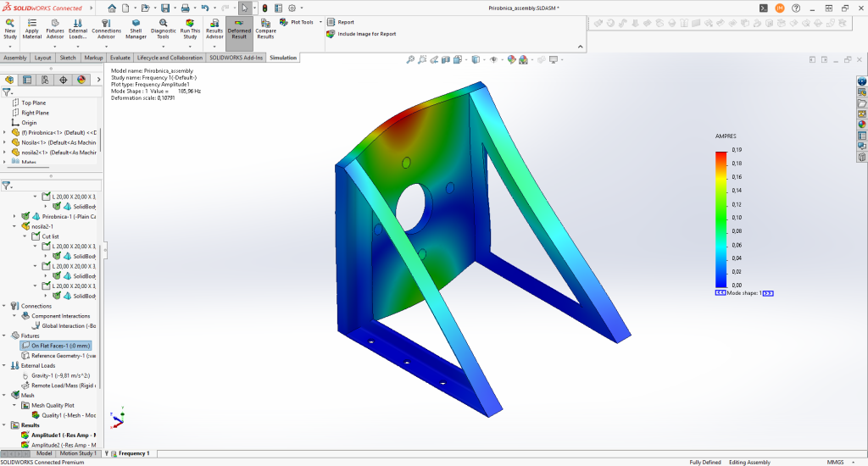
Task: Click the MMGS unit system in status bar
Action: [x=835, y=462]
